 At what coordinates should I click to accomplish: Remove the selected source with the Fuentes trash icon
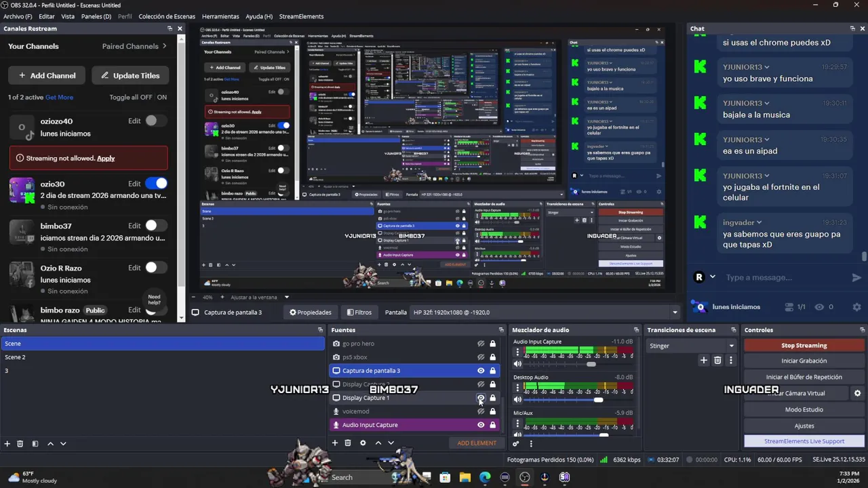[x=348, y=443]
